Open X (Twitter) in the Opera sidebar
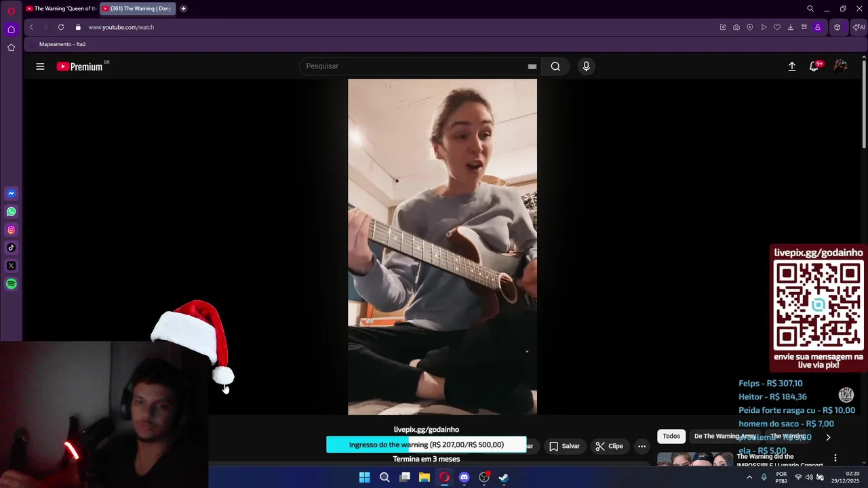Image resolution: width=868 pixels, height=488 pixels. tap(11, 266)
